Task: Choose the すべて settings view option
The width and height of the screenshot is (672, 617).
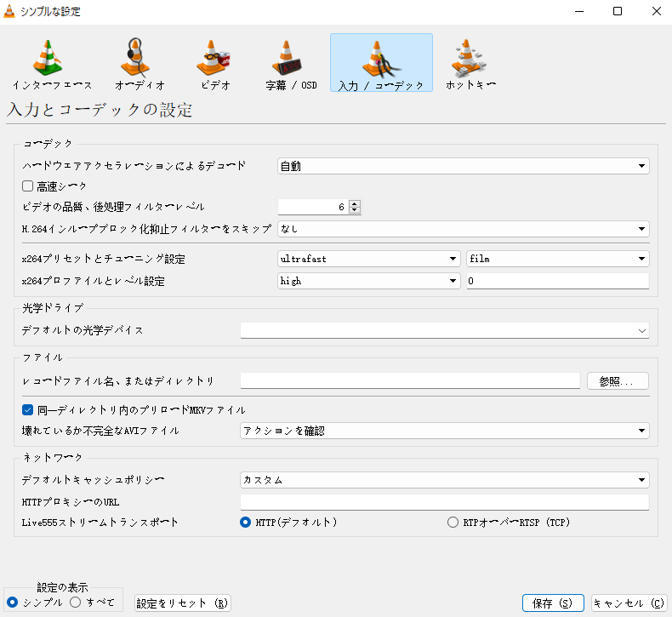Action: pos(75,602)
